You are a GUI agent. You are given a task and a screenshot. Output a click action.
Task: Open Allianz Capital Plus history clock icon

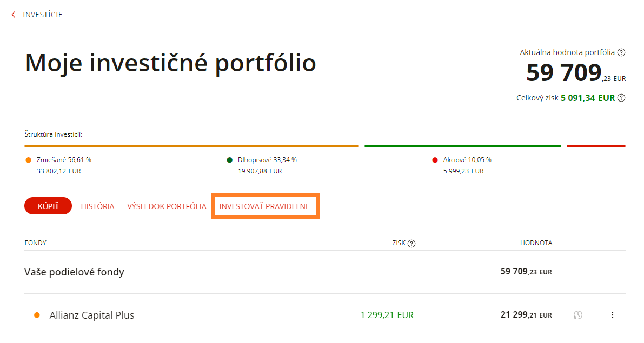578,315
